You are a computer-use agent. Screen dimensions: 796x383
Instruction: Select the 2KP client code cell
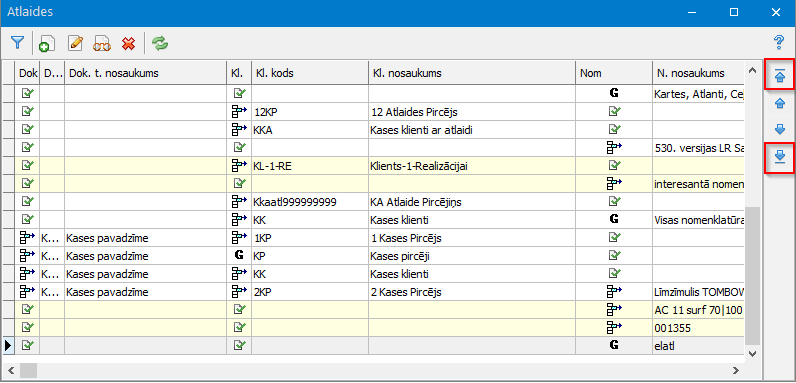click(310, 292)
